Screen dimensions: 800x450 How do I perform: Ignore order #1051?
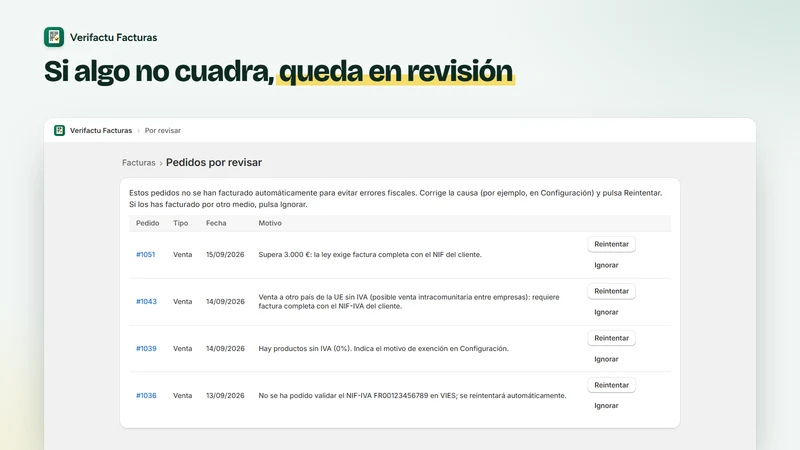[606, 265]
